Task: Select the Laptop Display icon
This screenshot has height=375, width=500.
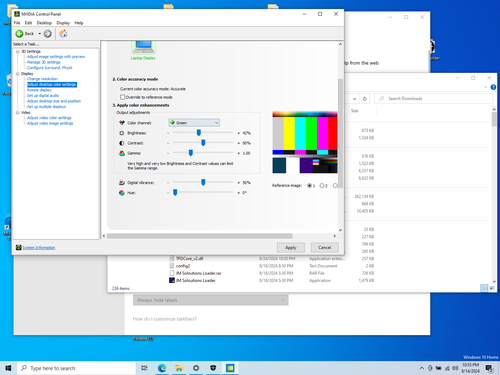Action: 143,47
